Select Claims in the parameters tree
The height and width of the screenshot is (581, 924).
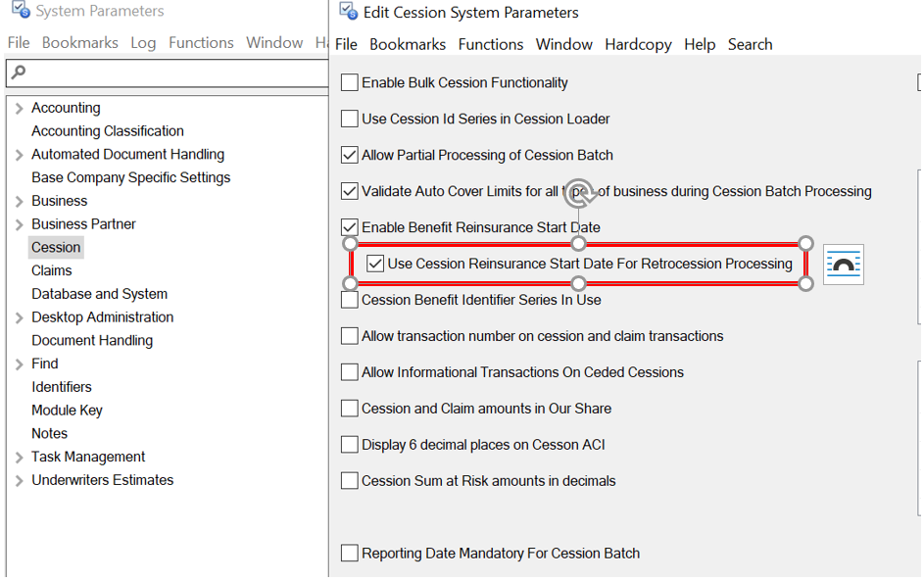(x=52, y=270)
